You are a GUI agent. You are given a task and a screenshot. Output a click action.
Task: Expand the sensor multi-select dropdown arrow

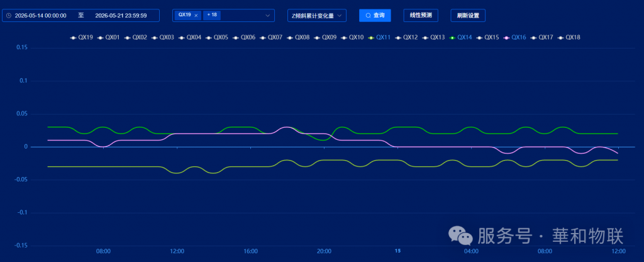tap(268, 16)
